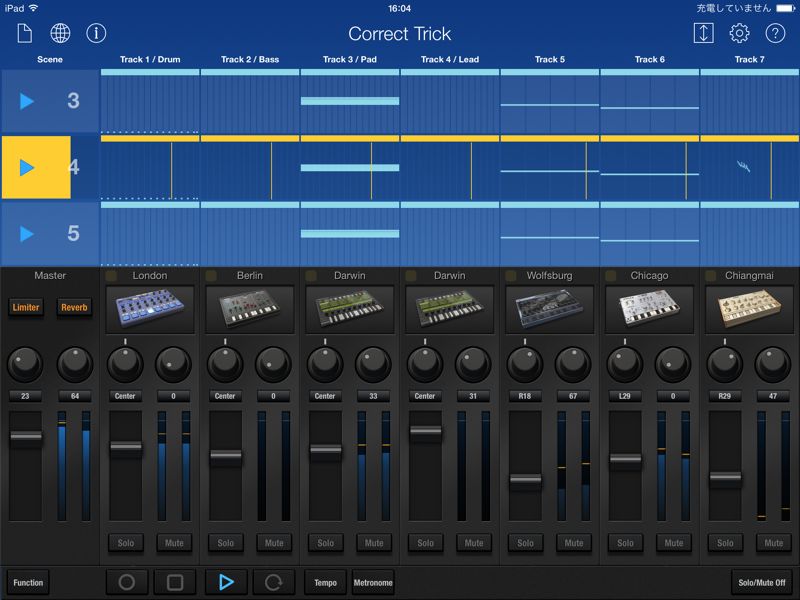Tap the globe share icon

[x=60, y=34]
